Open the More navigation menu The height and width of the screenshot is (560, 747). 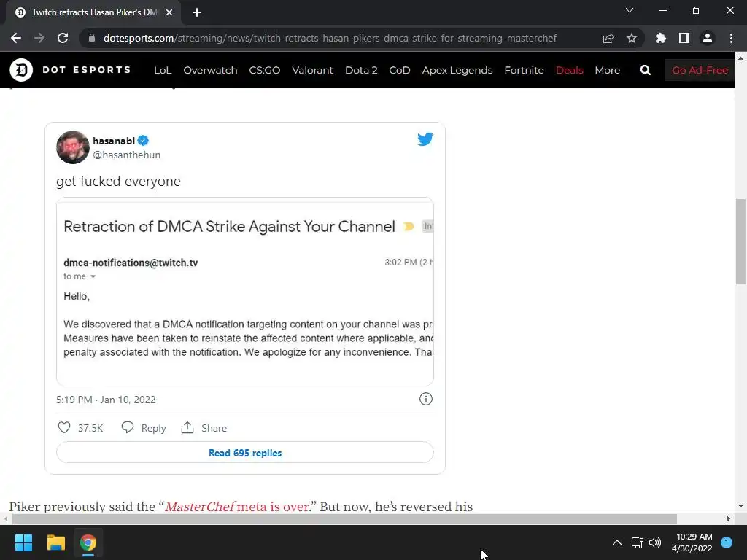coord(607,70)
